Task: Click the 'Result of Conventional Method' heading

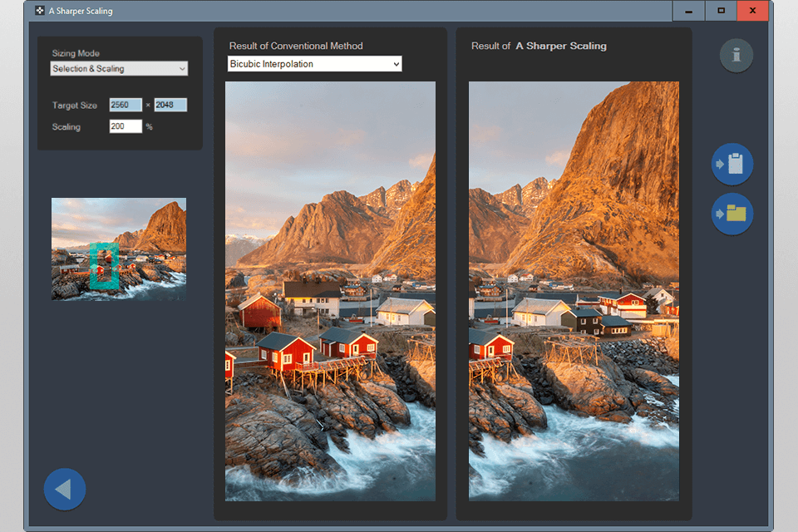Action: (296, 46)
